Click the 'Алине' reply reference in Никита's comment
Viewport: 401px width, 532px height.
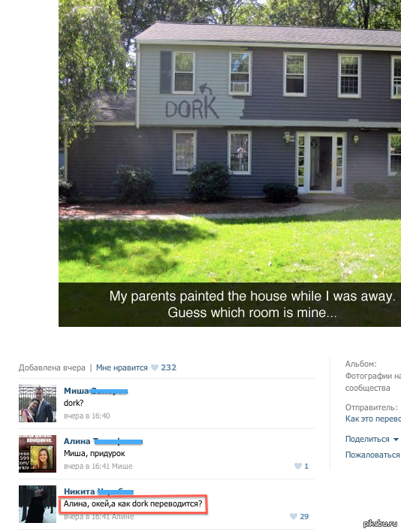point(122,516)
